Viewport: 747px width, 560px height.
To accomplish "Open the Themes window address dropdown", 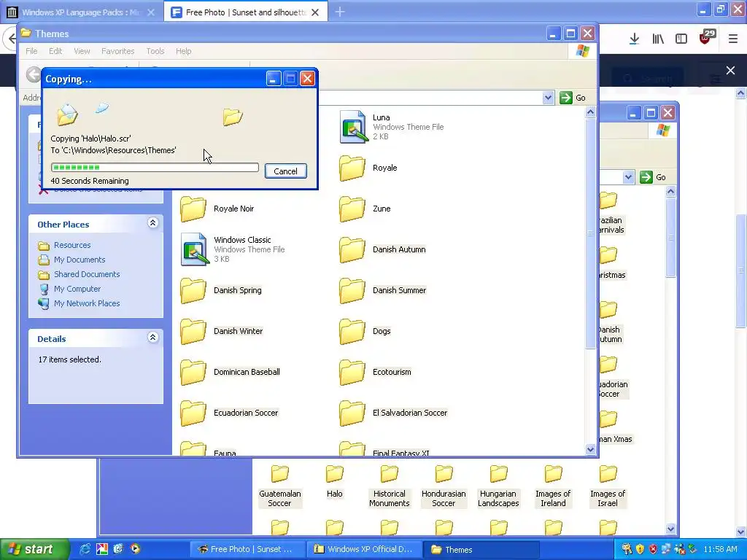I will [548, 98].
